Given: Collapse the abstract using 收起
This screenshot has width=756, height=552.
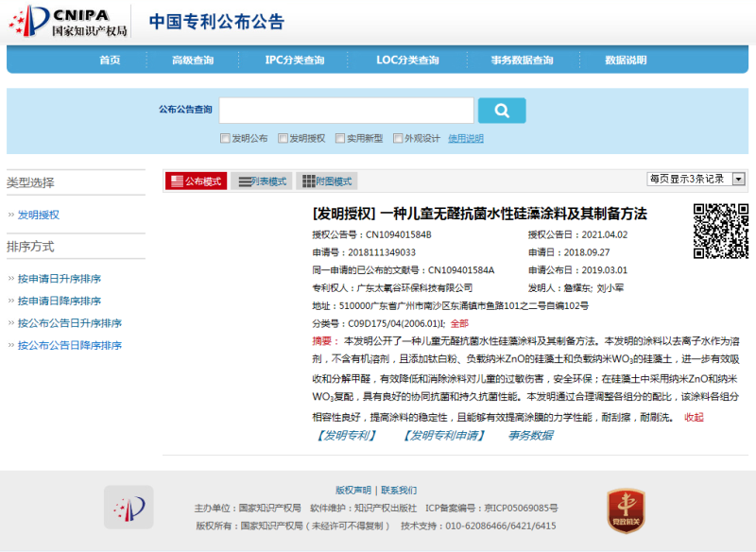Looking at the screenshot, I should pos(694,417).
